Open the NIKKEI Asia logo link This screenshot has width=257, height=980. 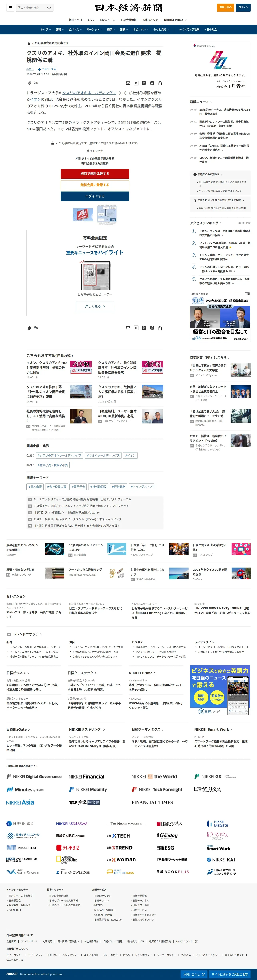pyautogui.click(x=20, y=802)
